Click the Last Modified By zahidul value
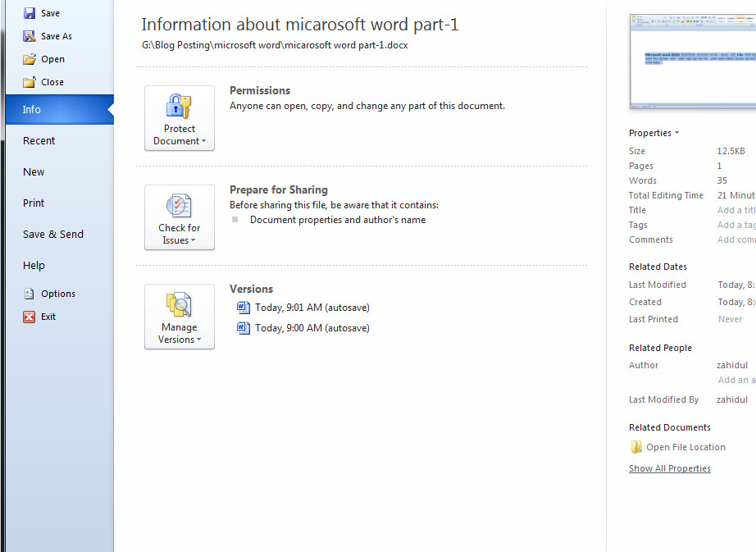 (x=732, y=399)
